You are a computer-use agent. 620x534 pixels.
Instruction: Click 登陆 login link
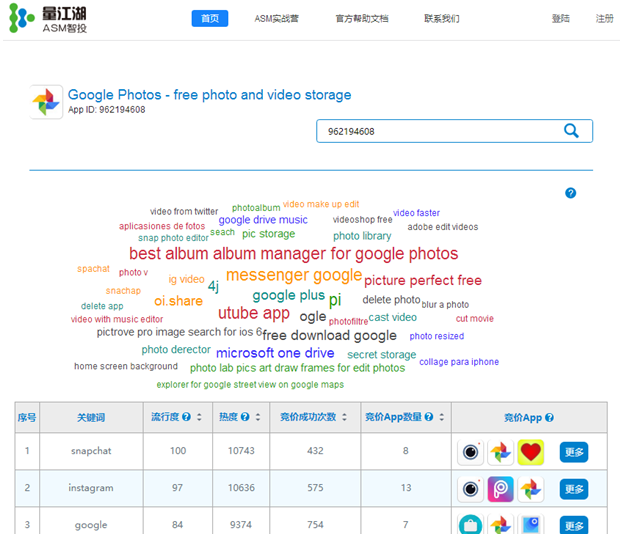[x=561, y=19]
